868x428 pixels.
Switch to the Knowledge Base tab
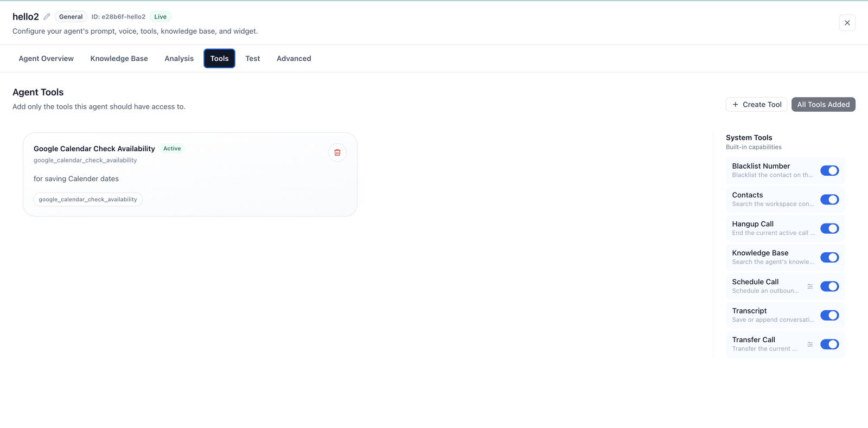click(119, 59)
